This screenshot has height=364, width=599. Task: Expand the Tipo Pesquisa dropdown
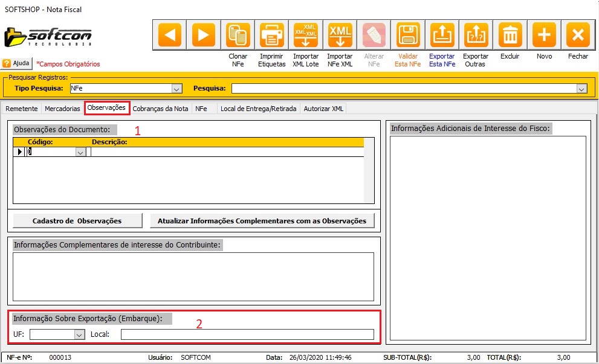pos(176,89)
